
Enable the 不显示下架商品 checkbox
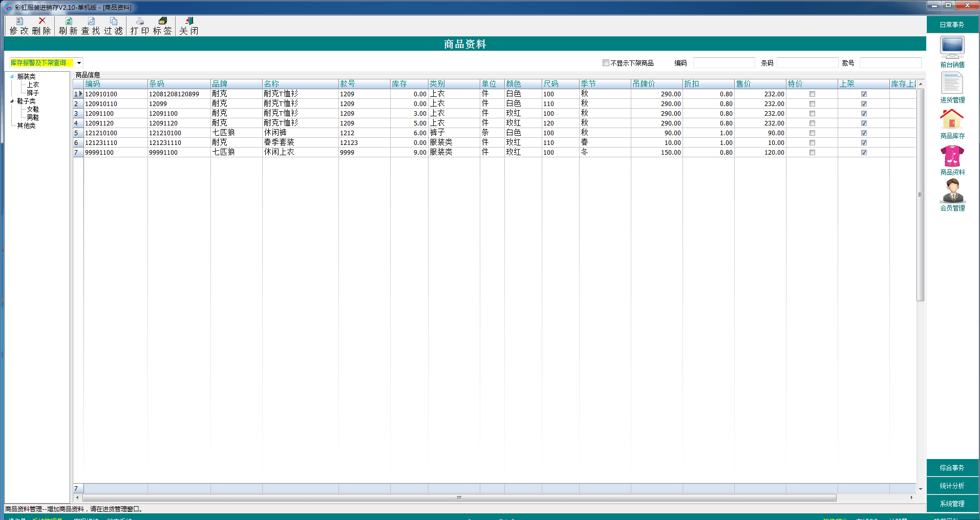pos(606,63)
